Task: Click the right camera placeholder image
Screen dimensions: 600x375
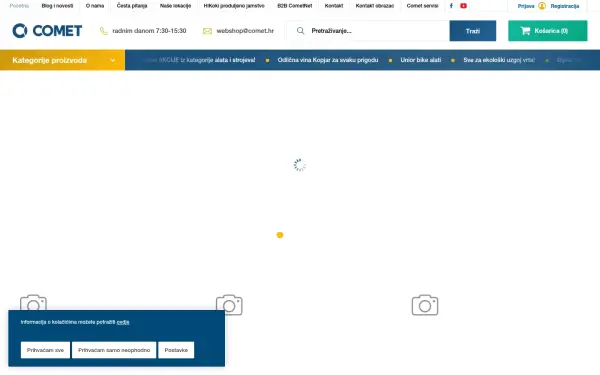Action: [x=425, y=305]
